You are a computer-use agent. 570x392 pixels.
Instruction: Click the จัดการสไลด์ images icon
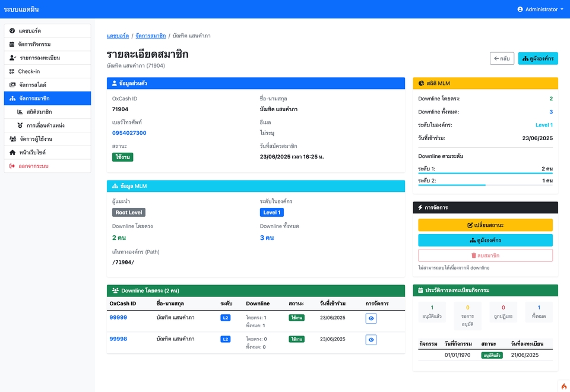[12, 85]
